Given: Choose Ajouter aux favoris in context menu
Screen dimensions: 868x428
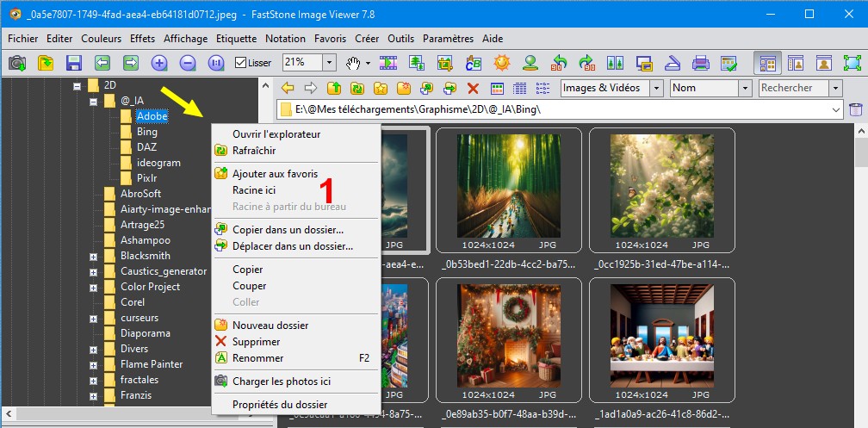Looking at the screenshot, I should click(x=296, y=174).
